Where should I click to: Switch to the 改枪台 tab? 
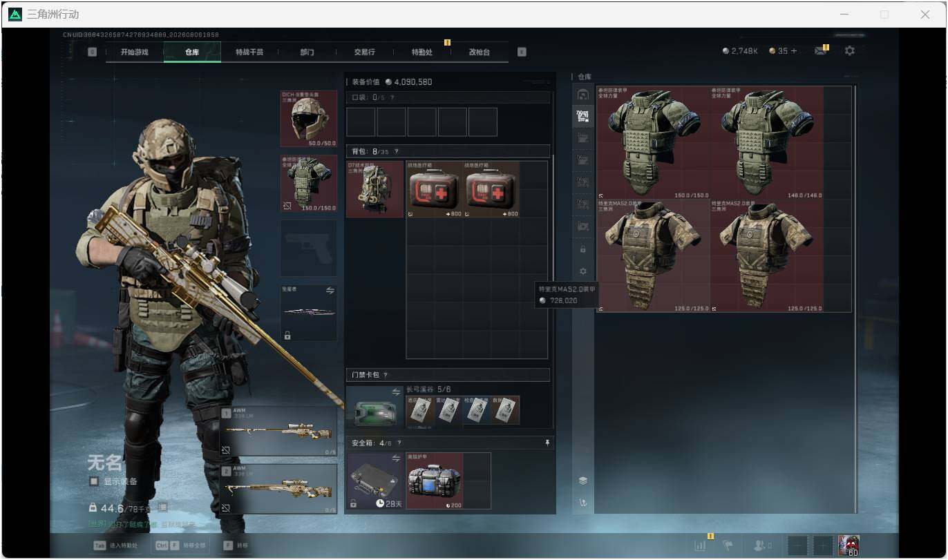pos(479,52)
